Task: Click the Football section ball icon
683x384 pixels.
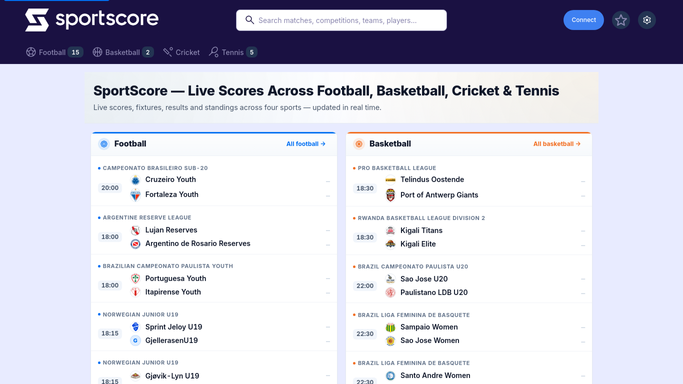Action: click(x=104, y=144)
